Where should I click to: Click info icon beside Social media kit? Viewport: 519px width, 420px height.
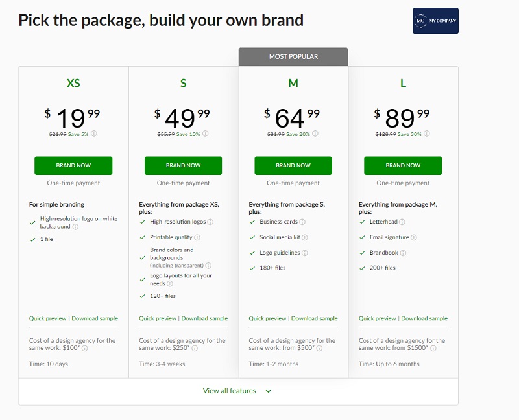pos(305,237)
